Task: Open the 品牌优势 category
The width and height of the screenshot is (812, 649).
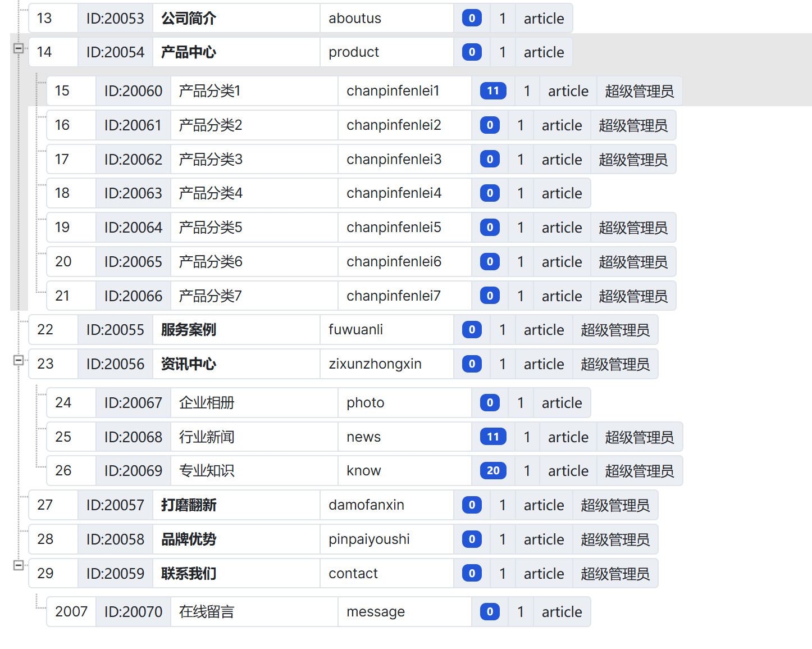Action: [189, 539]
